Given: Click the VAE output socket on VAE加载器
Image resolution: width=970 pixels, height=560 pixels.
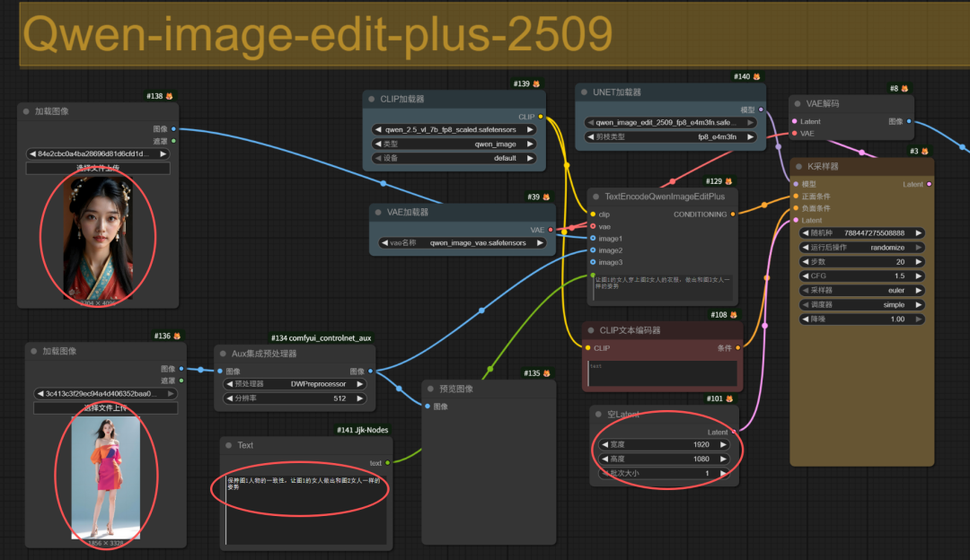Looking at the screenshot, I should pyautogui.click(x=551, y=230).
